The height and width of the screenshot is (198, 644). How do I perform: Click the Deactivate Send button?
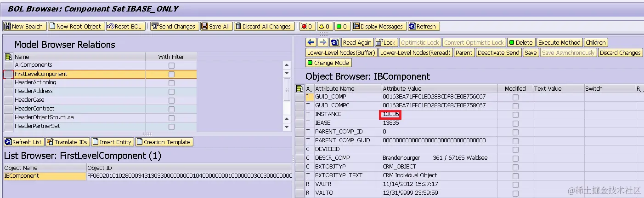498,52
